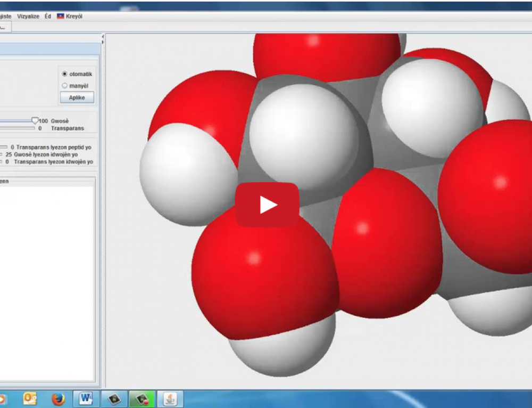Select the manyèl radio button
532x408 pixels.
64,85
